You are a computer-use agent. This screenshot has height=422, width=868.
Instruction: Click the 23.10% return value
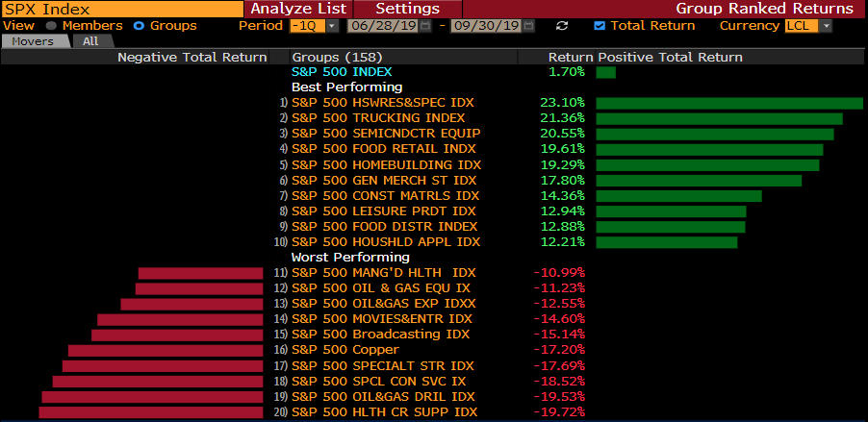point(562,103)
